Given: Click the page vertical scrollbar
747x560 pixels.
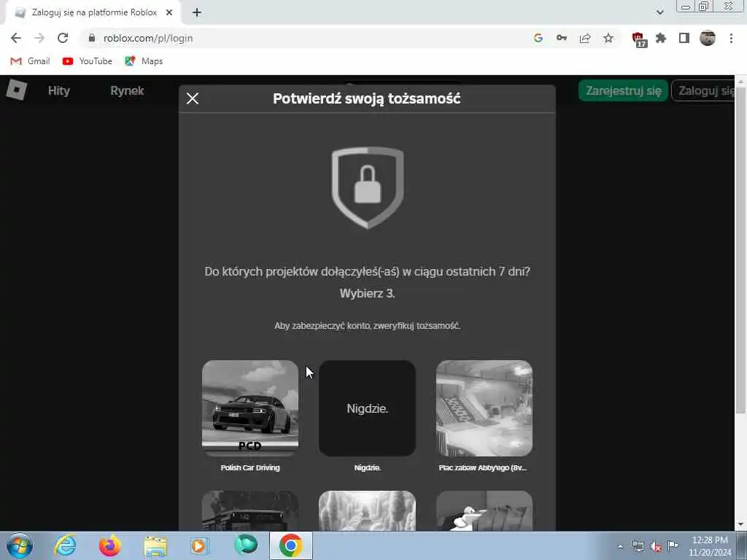Looking at the screenshot, I should coord(740,249).
